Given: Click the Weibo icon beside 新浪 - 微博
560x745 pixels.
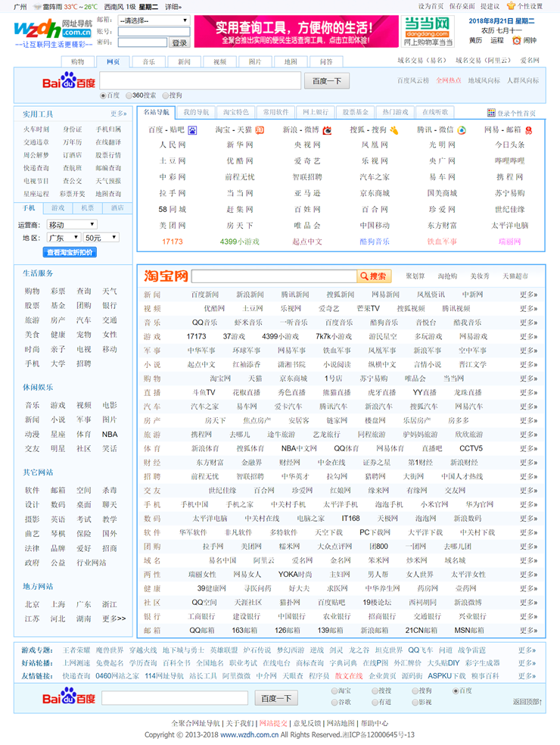Looking at the screenshot, I should click(327, 130).
